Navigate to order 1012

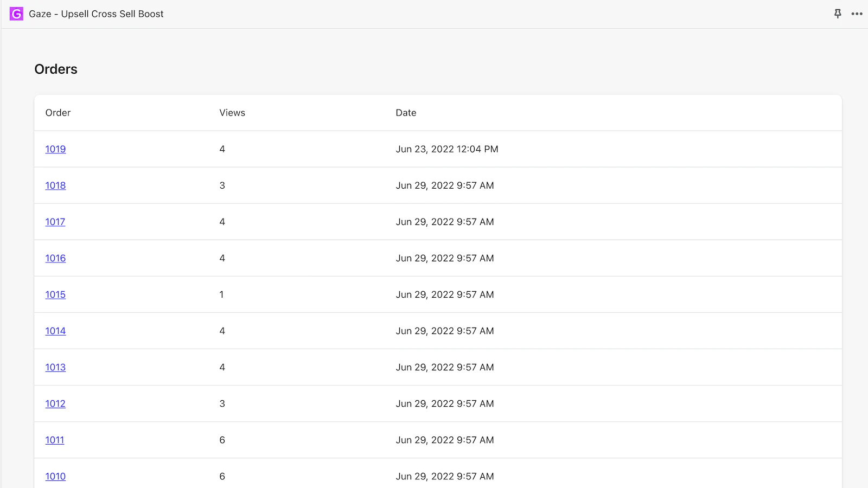click(x=55, y=403)
